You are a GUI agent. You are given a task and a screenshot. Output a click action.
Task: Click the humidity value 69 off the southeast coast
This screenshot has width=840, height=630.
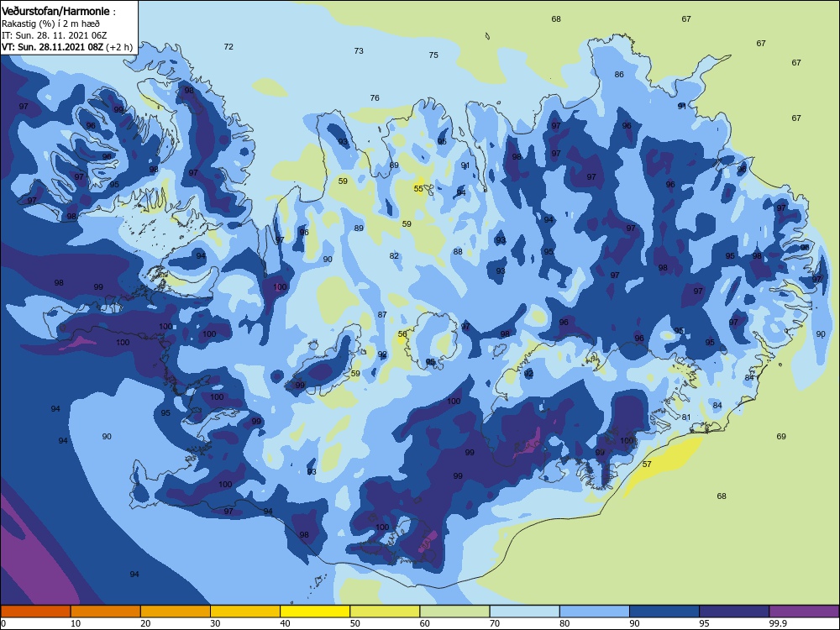tap(781, 437)
